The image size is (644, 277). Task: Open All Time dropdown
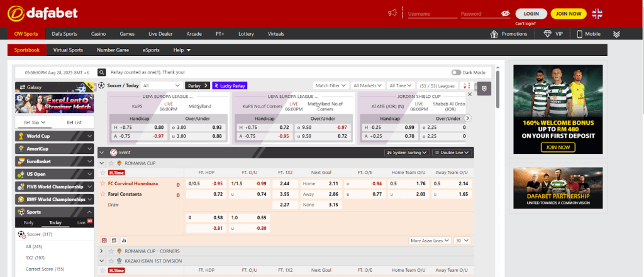click(x=401, y=85)
